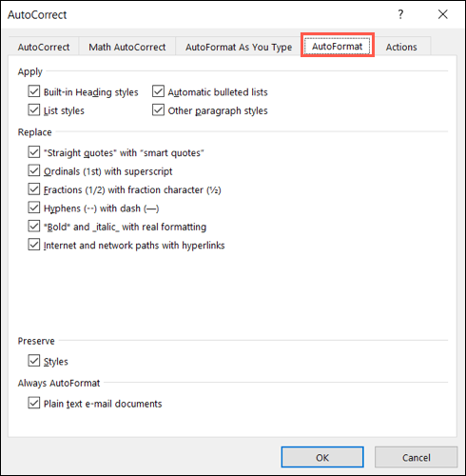Uncheck Internet and network paths hyperlinks

click(x=34, y=245)
